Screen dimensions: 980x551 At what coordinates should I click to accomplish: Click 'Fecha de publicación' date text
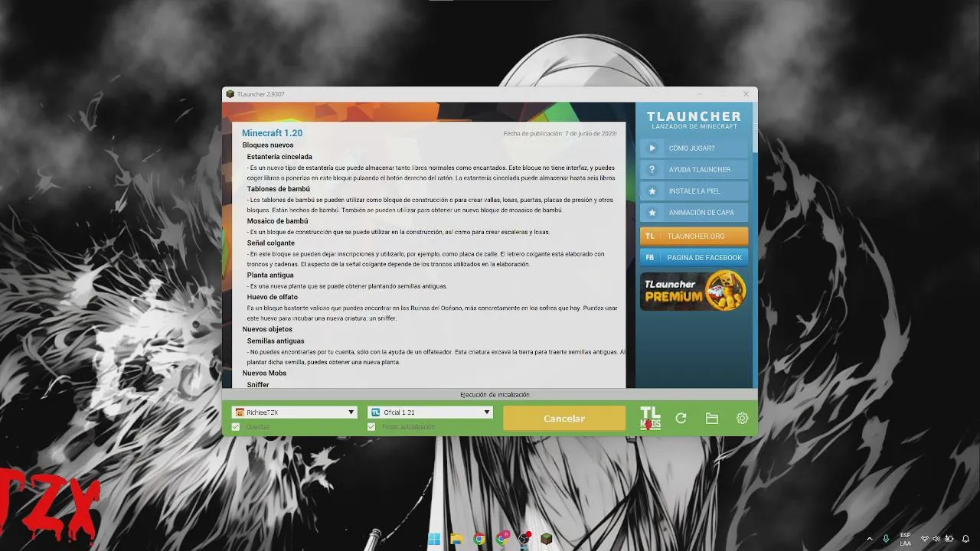coord(560,133)
